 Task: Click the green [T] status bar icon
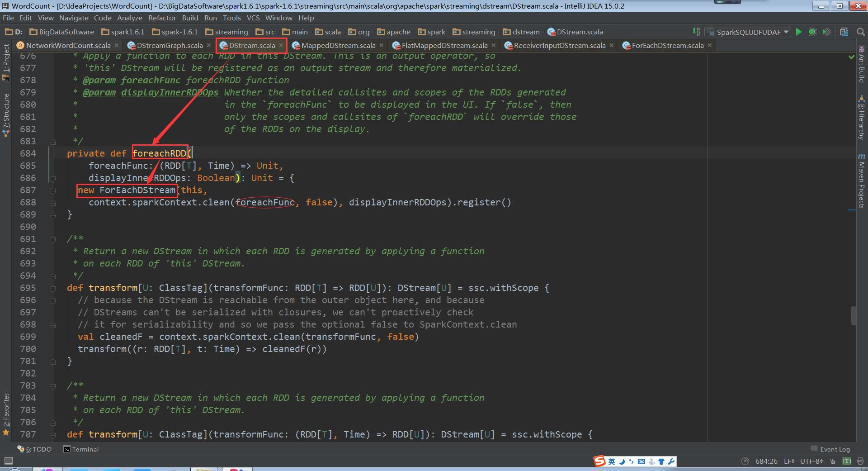847,461
